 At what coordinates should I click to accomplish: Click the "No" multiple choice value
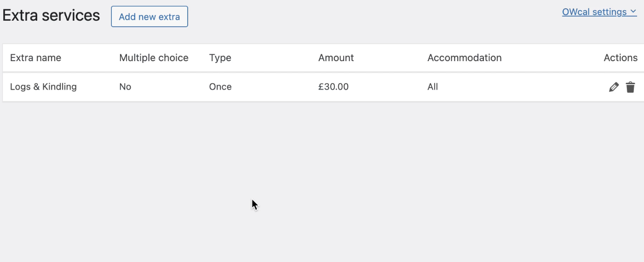tap(125, 87)
